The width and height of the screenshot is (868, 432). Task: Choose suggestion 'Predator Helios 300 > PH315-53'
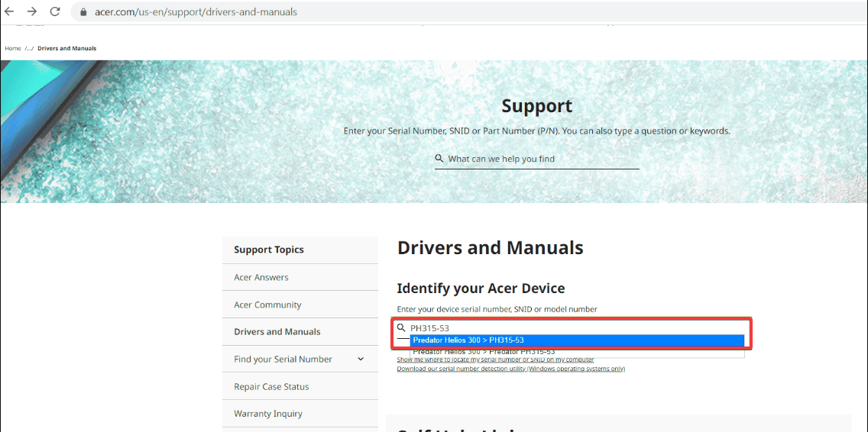point(577,340)
